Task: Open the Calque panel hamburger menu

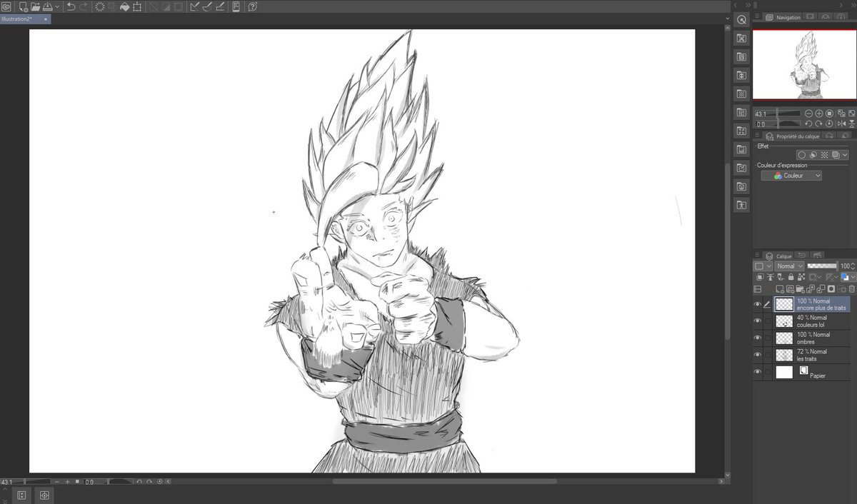Action: [x=757, y=256]
